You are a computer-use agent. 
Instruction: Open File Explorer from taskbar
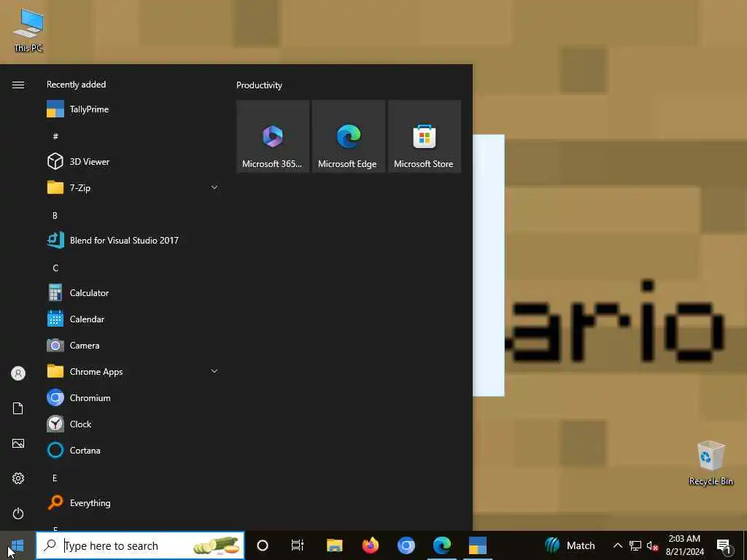[x=334, y=545]
